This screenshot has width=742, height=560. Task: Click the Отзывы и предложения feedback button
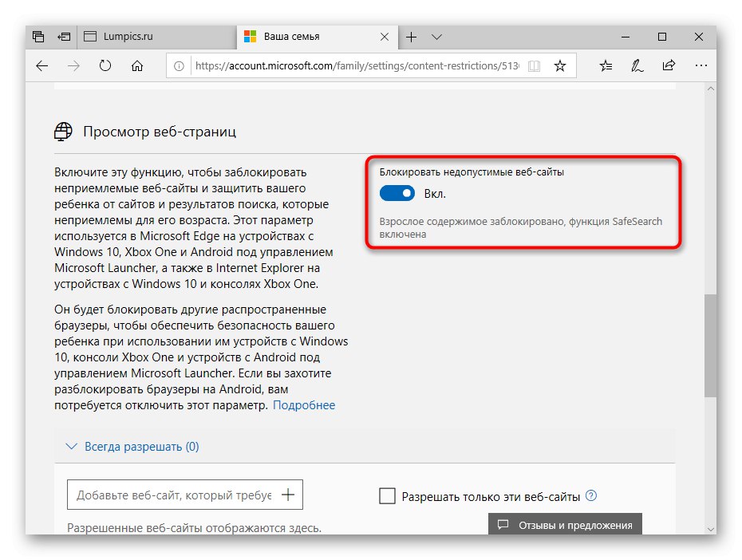click(x=565, y=525)
